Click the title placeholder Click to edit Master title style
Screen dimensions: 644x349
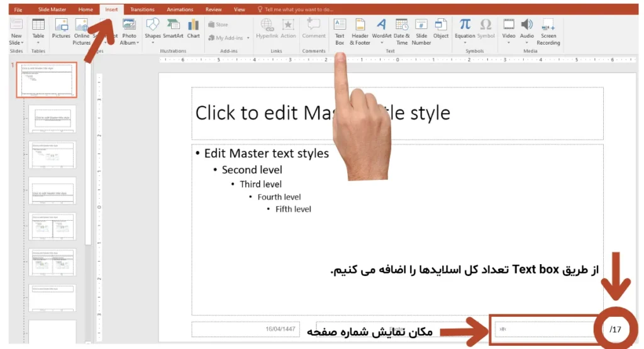point(397,113)
